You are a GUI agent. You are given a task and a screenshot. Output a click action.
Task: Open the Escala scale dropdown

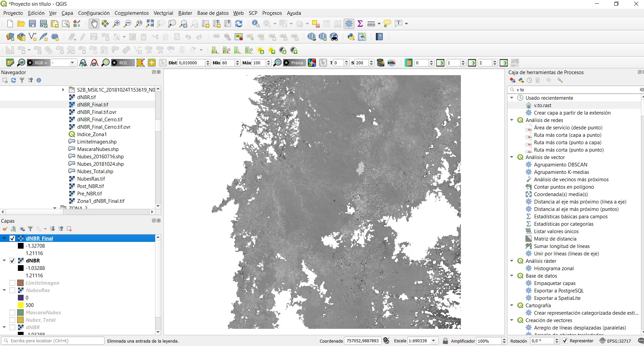[x=434, y=341]
